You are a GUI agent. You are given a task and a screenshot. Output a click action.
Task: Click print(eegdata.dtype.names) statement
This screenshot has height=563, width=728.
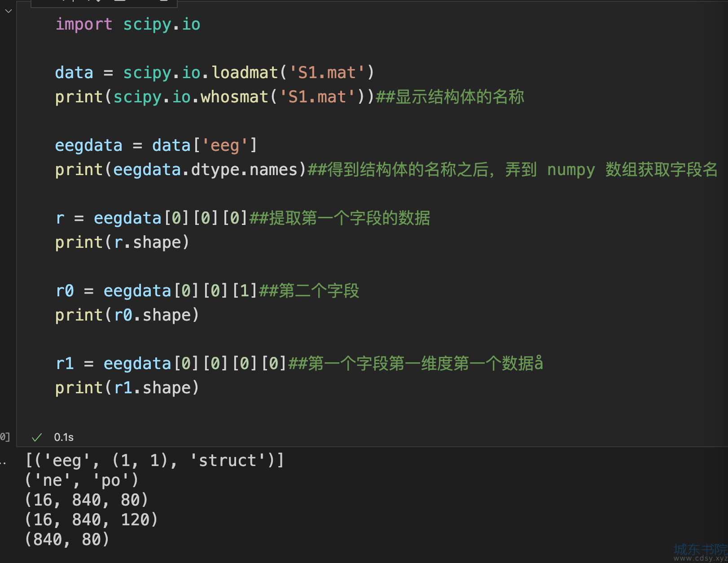point(180,170)
